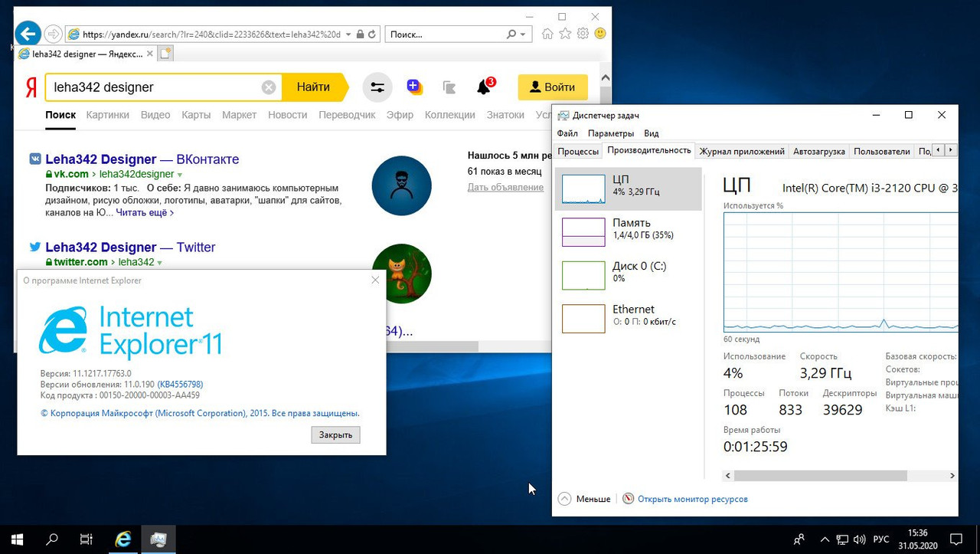This screenshot has height=554, width=980.
Task: Click the VK result avatar thumbnail
Action: click(402, 185)
